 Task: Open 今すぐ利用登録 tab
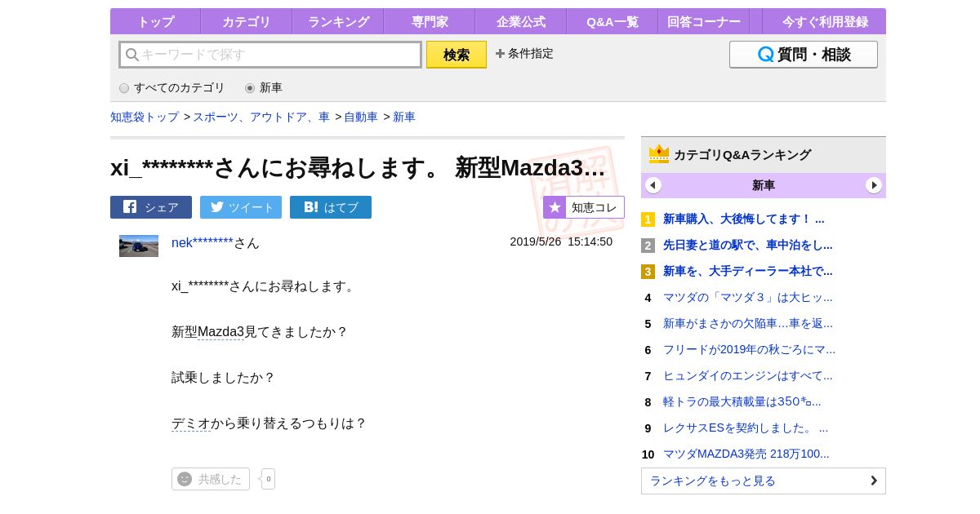tap(825, 22)
